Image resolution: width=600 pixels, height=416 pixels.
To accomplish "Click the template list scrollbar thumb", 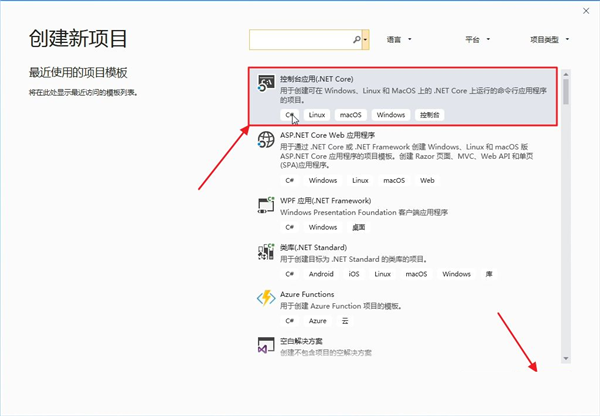I will pos(566,91).
